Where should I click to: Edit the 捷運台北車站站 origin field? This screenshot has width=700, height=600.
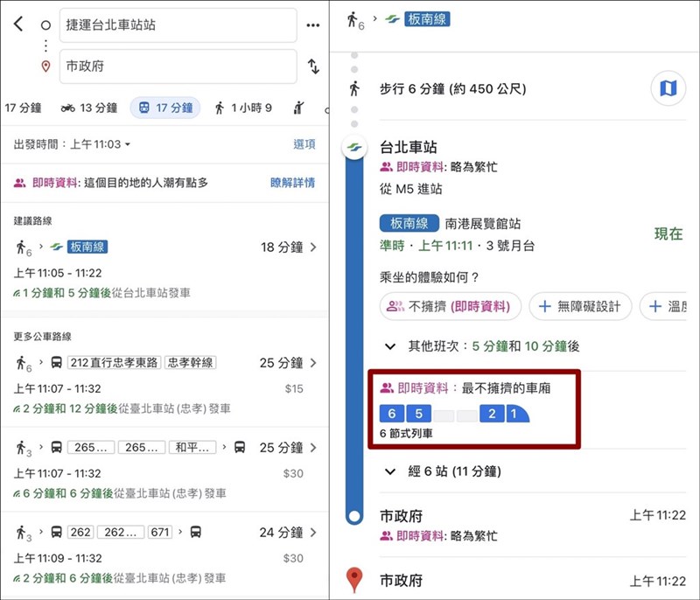178,25
